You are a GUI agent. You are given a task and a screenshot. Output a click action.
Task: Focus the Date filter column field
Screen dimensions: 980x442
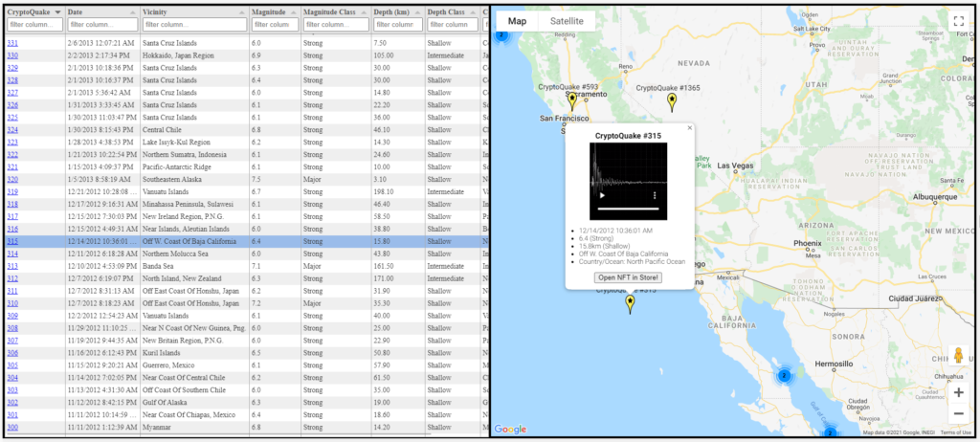pyautogui.click(x=102, y=24)
